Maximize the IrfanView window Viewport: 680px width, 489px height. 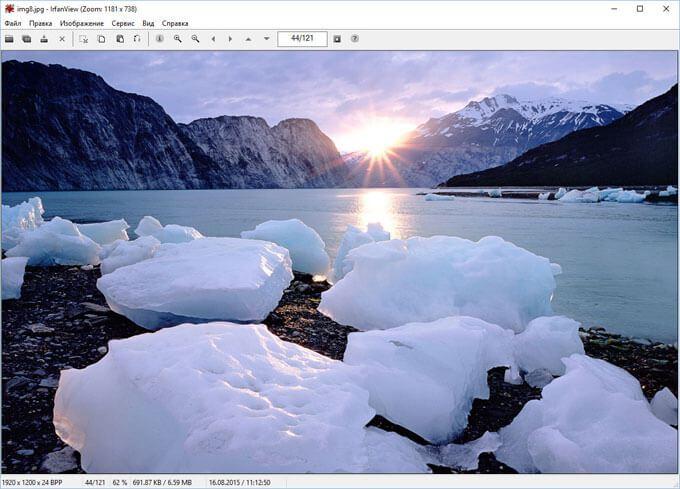640,9
